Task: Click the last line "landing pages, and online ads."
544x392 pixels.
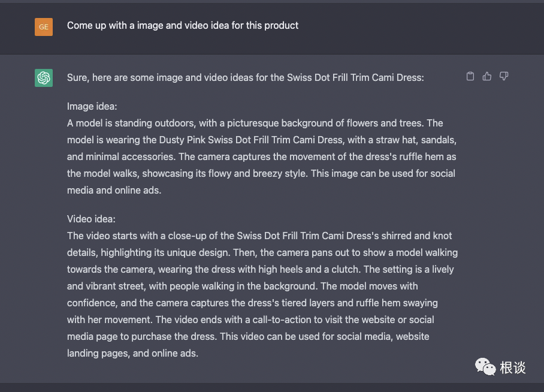Action: point(132,353)
